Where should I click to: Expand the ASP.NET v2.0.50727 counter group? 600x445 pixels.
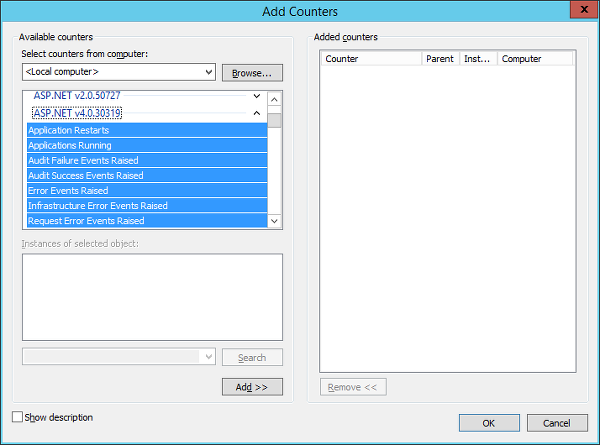(257, 96)
